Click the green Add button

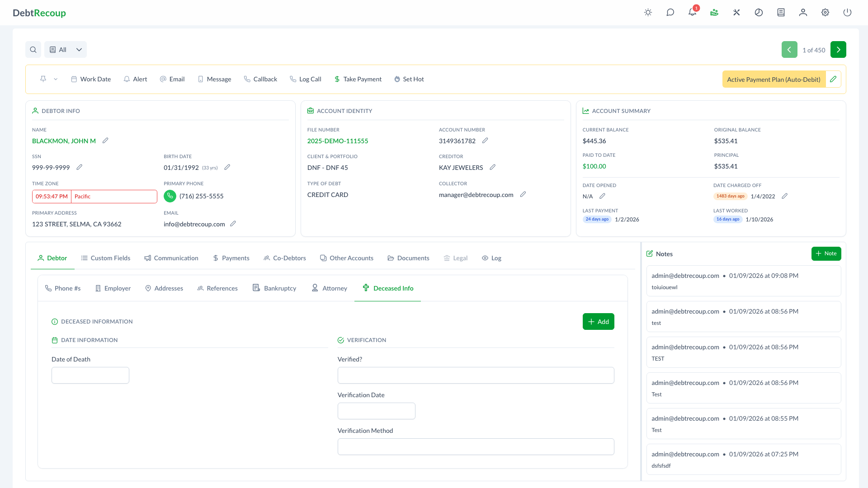(598, 322)
